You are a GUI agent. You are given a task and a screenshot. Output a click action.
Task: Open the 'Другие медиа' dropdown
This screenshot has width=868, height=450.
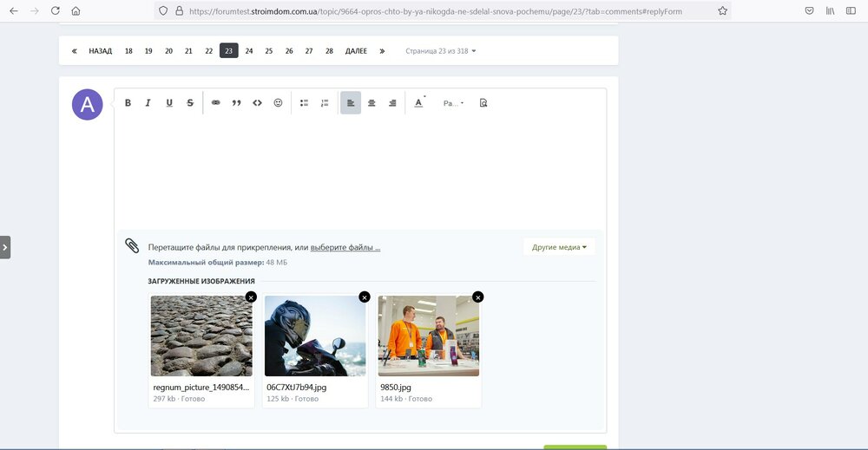(x=559, y=247)
